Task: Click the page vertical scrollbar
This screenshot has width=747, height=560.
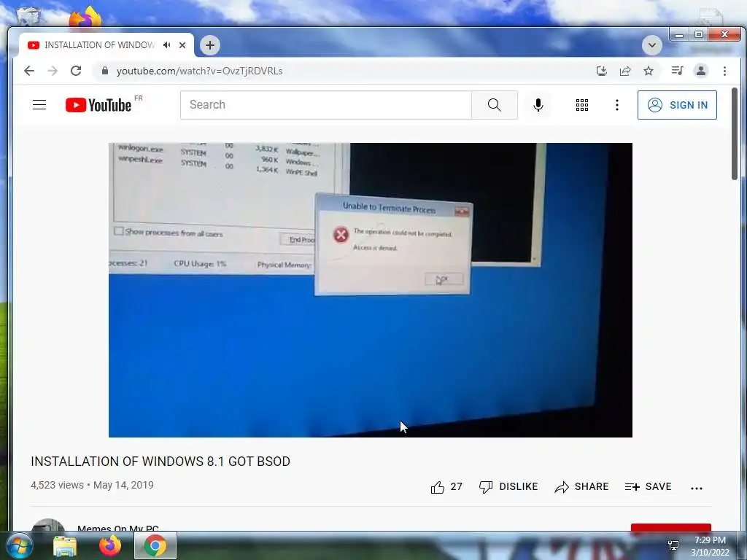Action: tap(734, 133)
